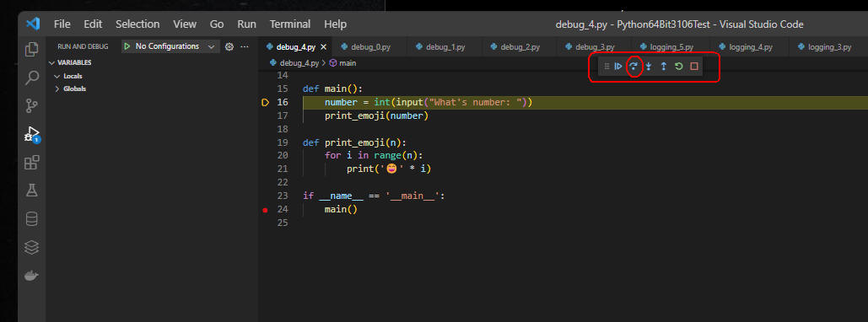Switch to the debug_1.py tab
This screenshot has width=868, height=322.
pyautogui.click(x=445, y=47)
